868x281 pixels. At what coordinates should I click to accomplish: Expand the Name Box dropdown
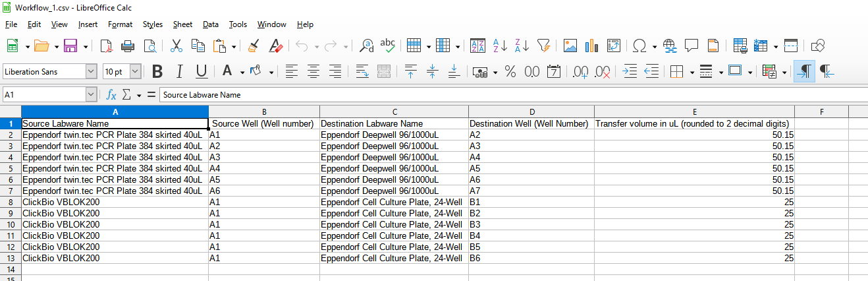coord(92,95)
